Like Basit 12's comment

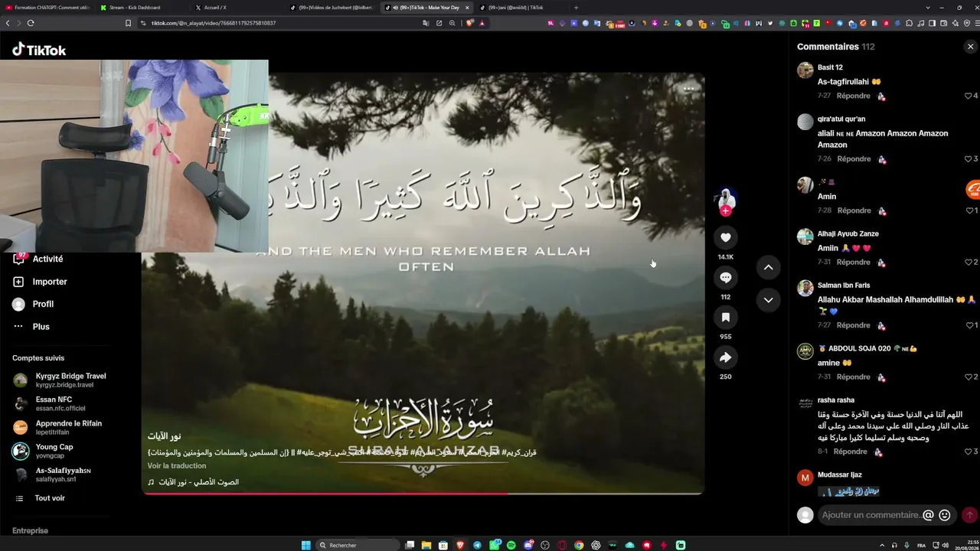tap(969, 96)
